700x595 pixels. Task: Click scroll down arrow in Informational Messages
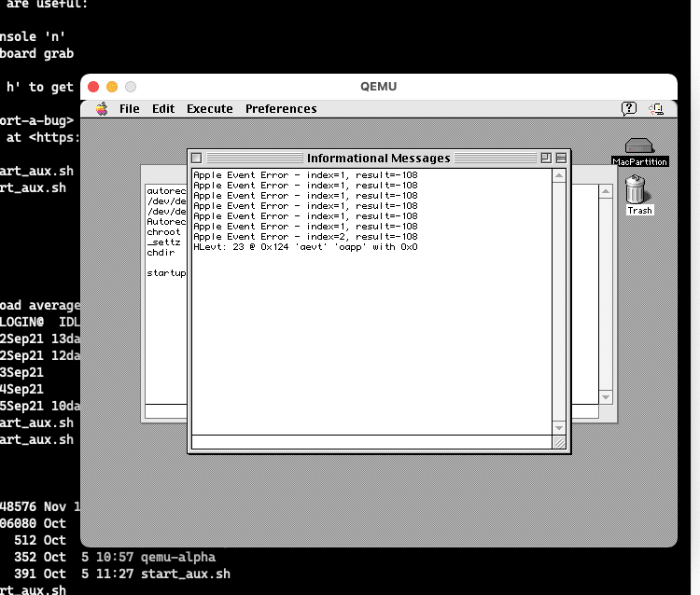[560, 428]
